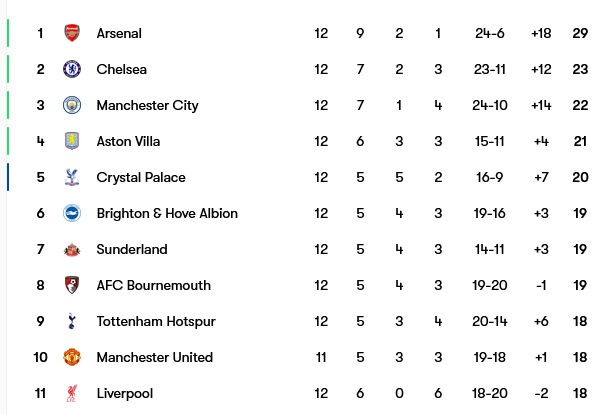Click the Arsenal club crest icon
Screen dimensions: 603x414
(x=71, y=33)
